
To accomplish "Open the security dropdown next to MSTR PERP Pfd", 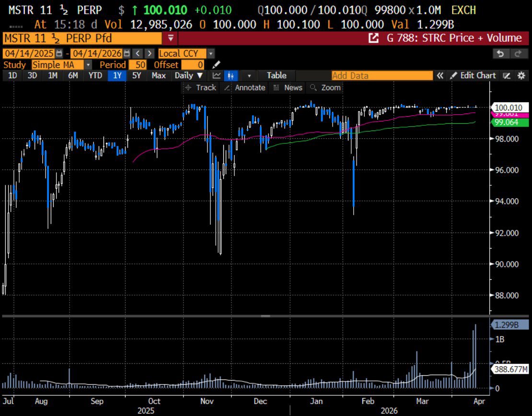I will click(x=171, y=38).
